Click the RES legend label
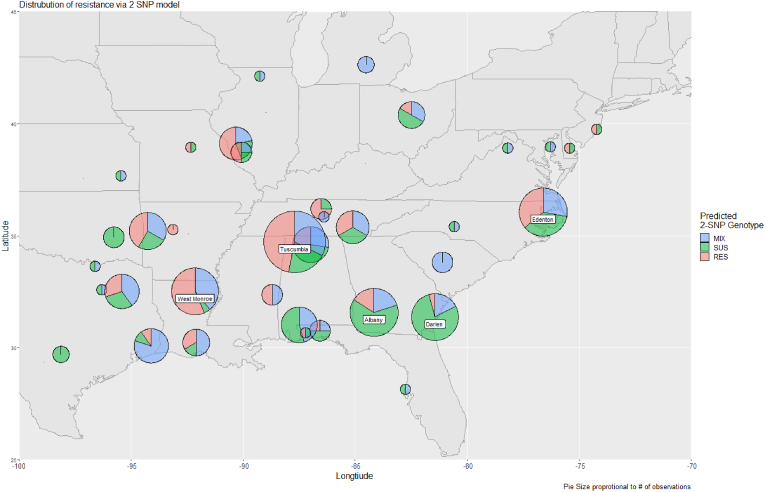 click(x=721, y=256)
